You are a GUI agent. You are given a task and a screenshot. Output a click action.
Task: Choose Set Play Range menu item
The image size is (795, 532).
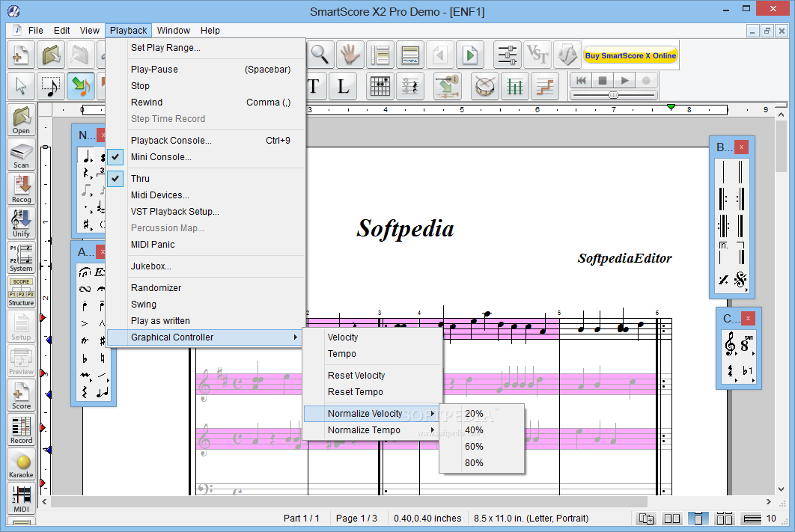pos(206,48)
